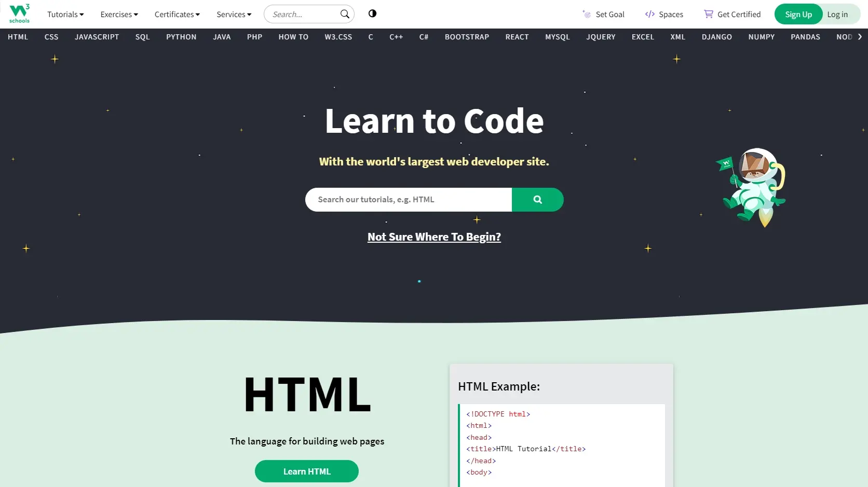Click the magnifier icon in top search
The image size is (868, 487).
[345, 14]
